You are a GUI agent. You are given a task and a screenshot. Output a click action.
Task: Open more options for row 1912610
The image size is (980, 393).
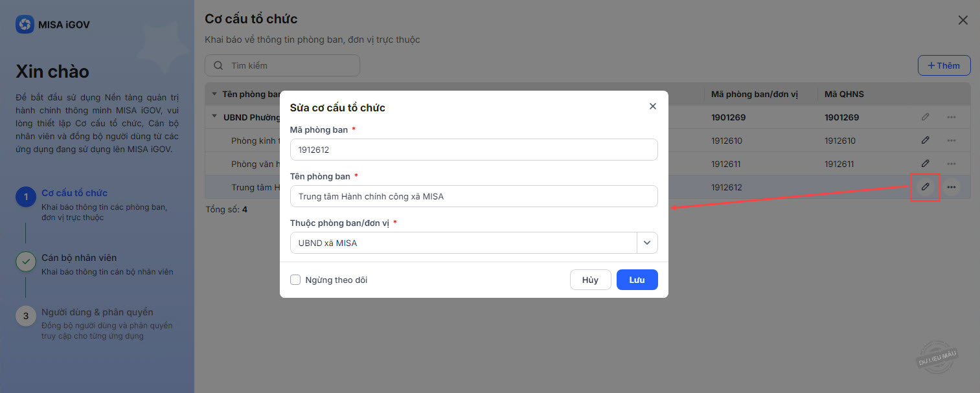click(x=951, y=140)
